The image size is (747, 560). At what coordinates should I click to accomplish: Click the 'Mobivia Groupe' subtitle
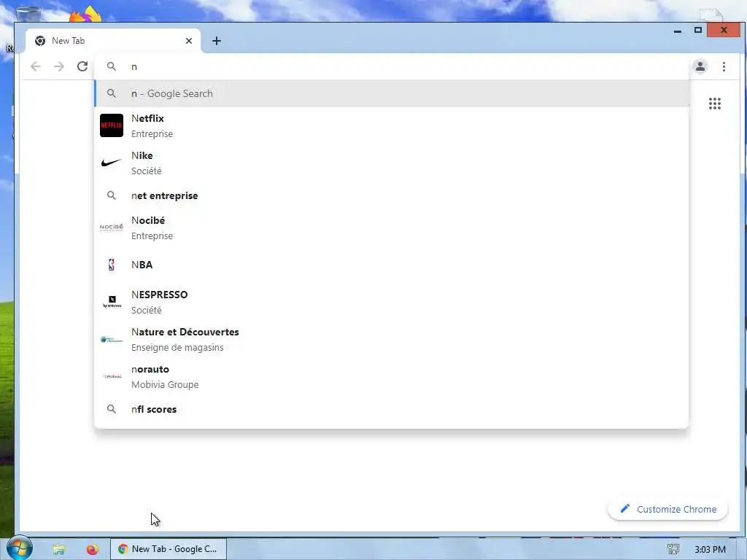point(165,385)
